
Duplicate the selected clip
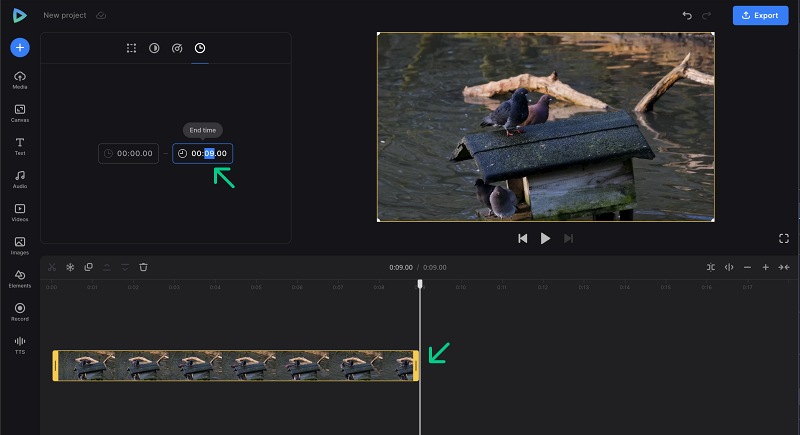(88, 267)
